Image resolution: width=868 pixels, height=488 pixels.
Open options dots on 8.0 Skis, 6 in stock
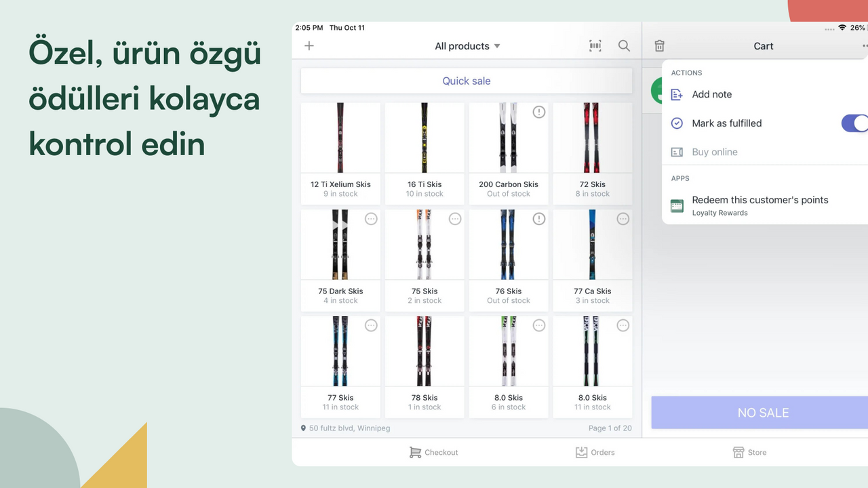[539, 325]
